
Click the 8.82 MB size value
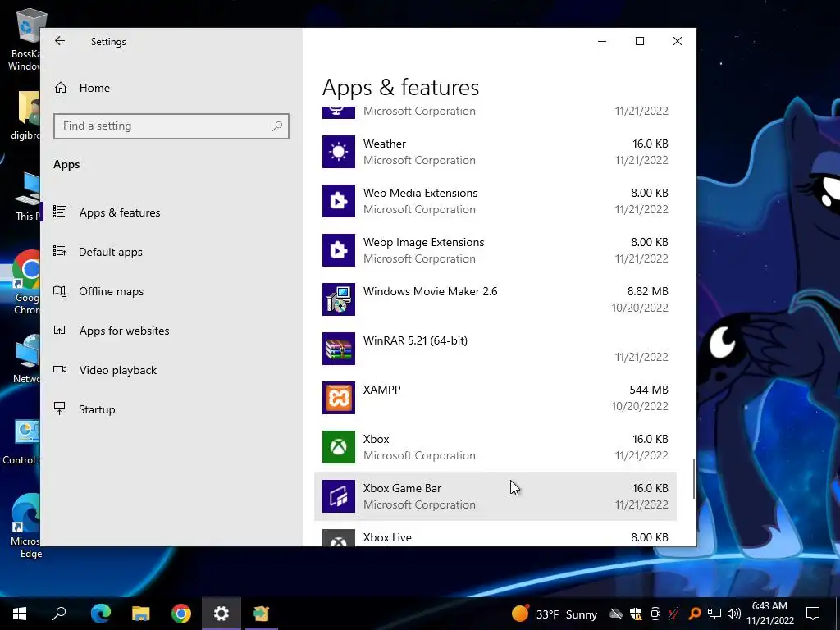[x=648, y=291]
